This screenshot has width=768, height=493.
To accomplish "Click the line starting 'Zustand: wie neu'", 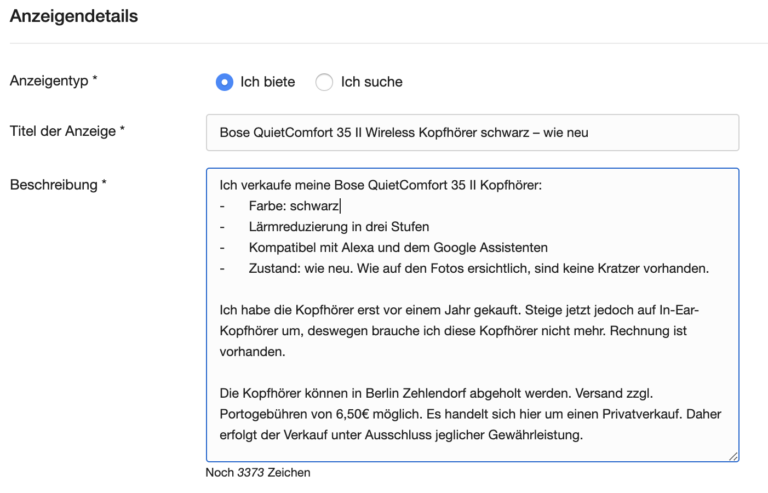I will click(479, 268).
